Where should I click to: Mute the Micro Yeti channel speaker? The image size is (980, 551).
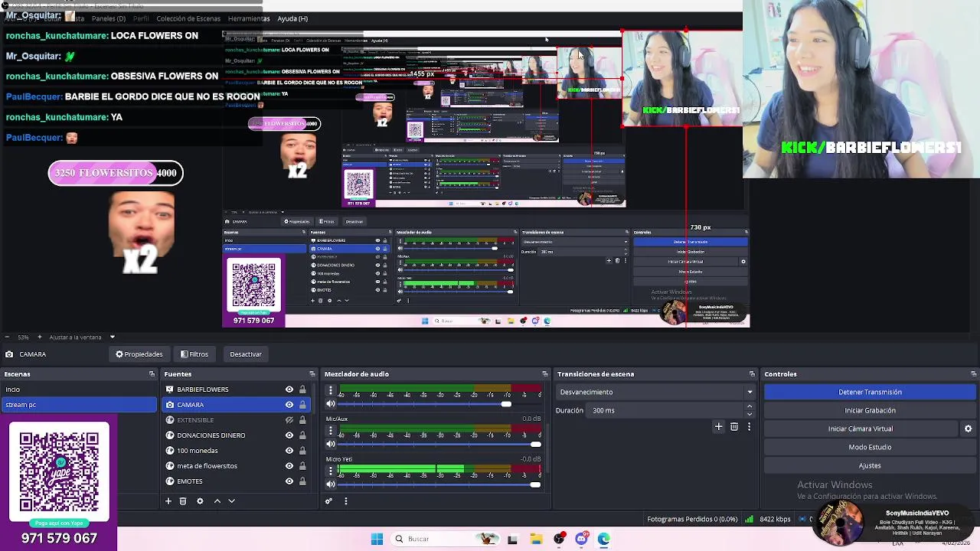coord(331,484)
